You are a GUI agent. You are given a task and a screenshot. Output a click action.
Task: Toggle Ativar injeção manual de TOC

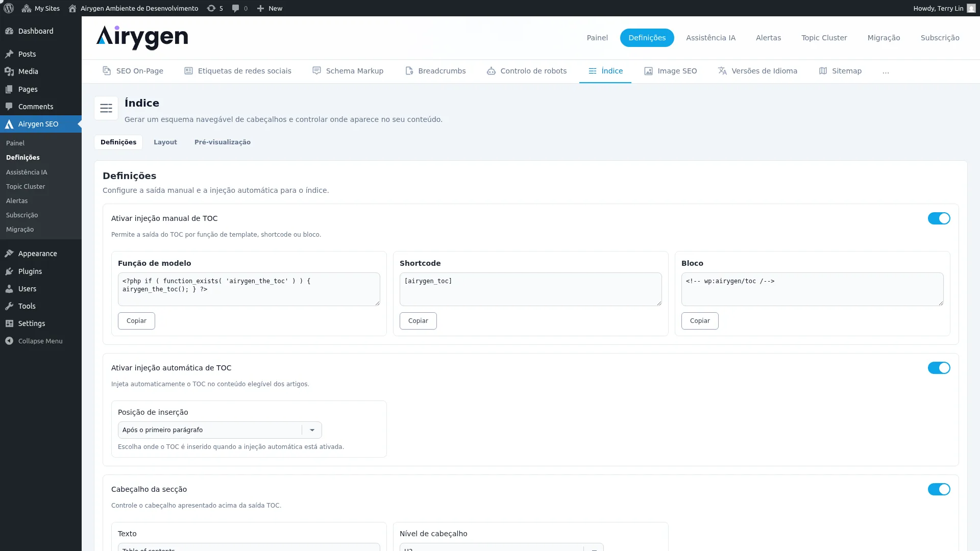click(x=939, y=218)
